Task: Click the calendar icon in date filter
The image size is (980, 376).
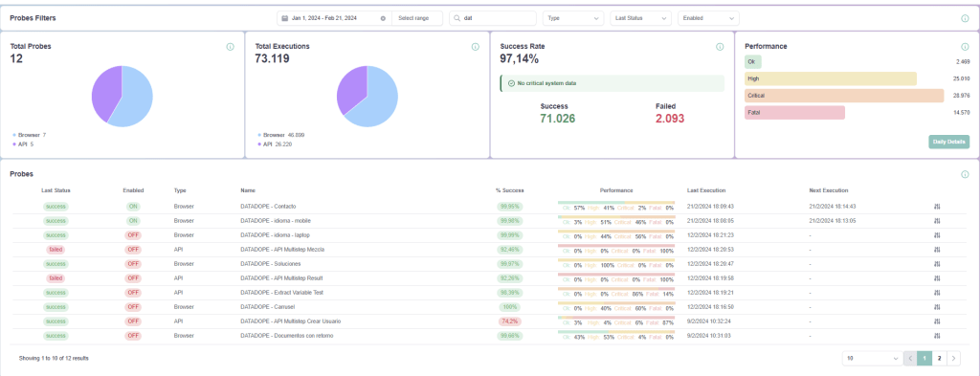Action: pos(285,18)
